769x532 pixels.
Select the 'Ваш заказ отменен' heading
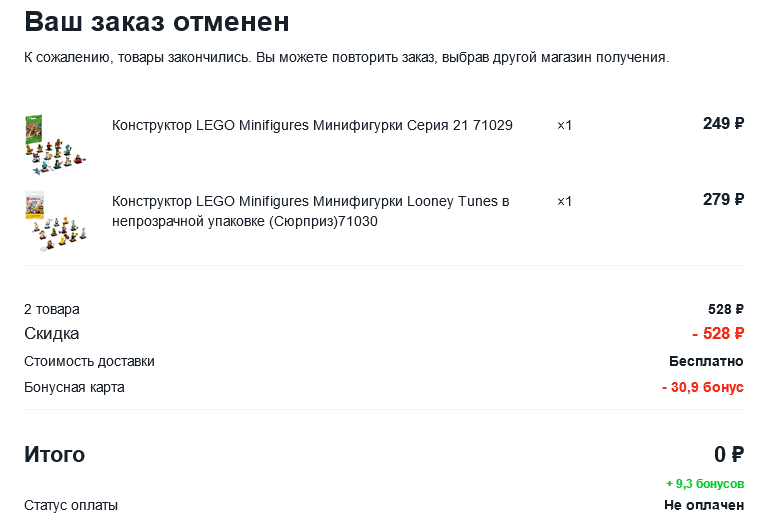pyautogui.click(x=156, y=22)
